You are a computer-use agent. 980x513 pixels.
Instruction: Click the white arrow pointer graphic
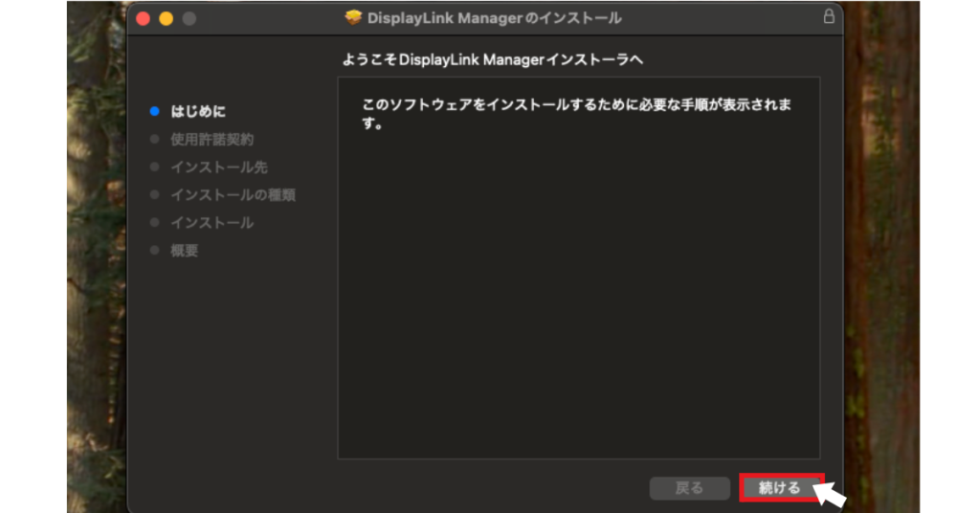[829, 496]
